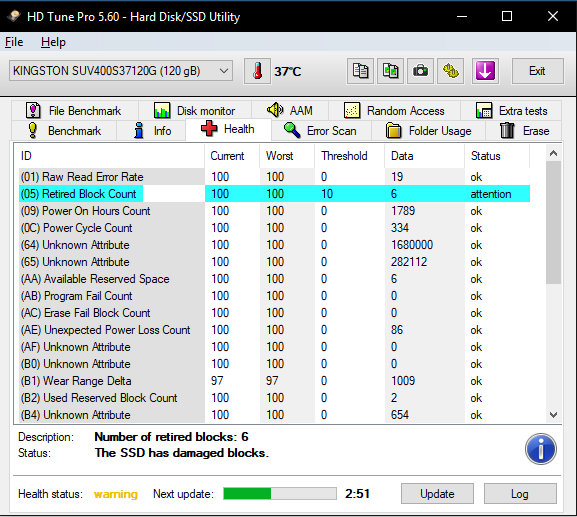Viewport: 577px width, 517px height.
Task: Open options via the yellow gears icon
Action: [x=450, y=71]
